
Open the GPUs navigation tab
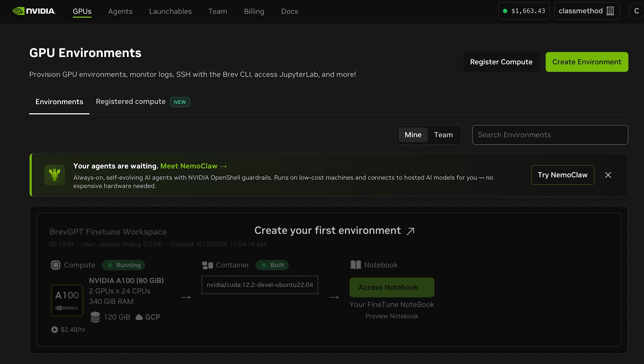82,11
